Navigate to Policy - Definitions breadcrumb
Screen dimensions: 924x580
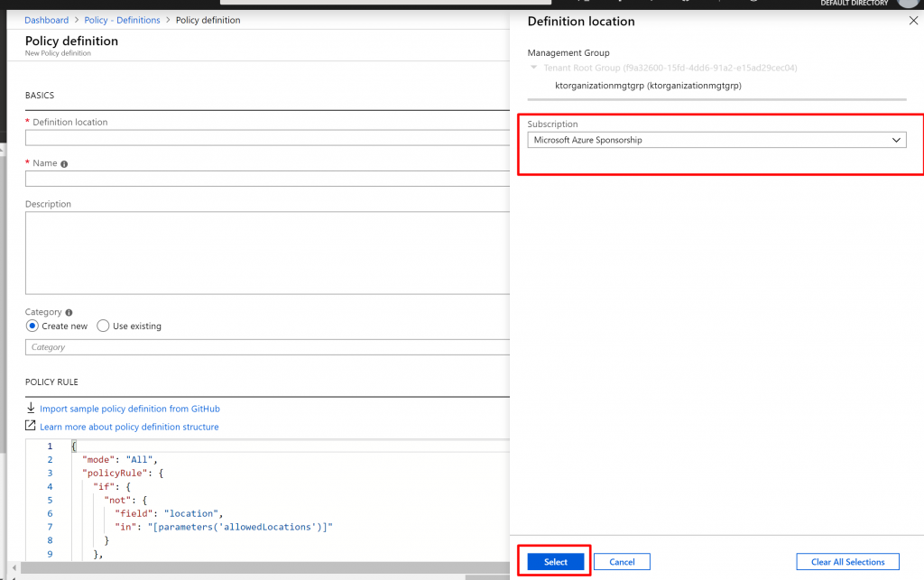[122, 20]
